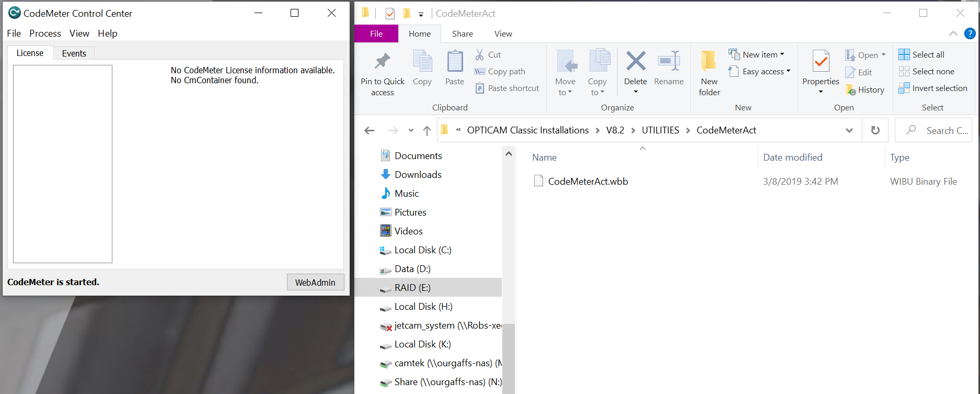Open CodeMeter Process menu

click(x=45, y=33)
